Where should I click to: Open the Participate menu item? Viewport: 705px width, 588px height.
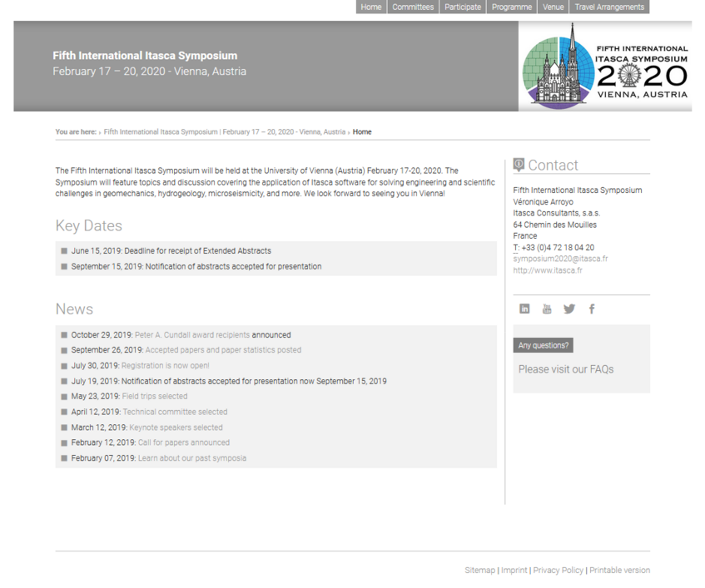click(463, 7)
